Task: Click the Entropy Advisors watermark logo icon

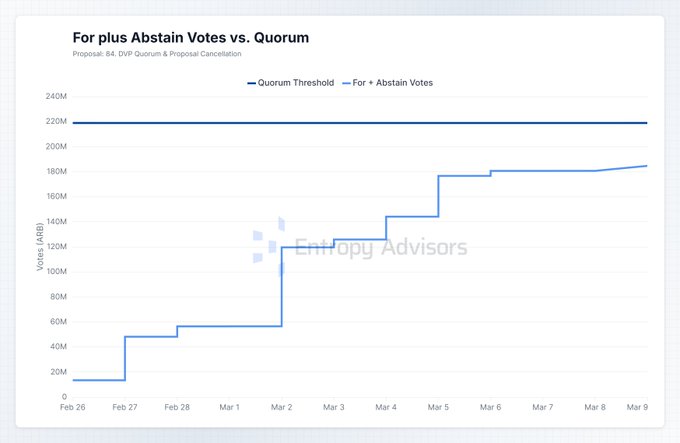Action: click(269, 246)
